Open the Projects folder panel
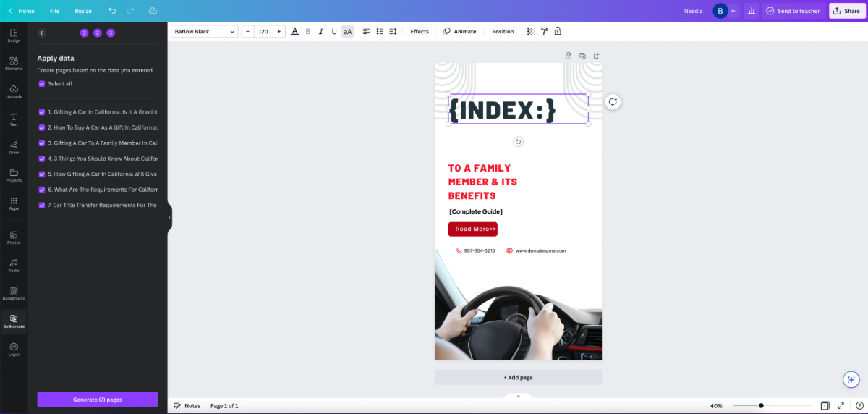 [x=14, y=176]
